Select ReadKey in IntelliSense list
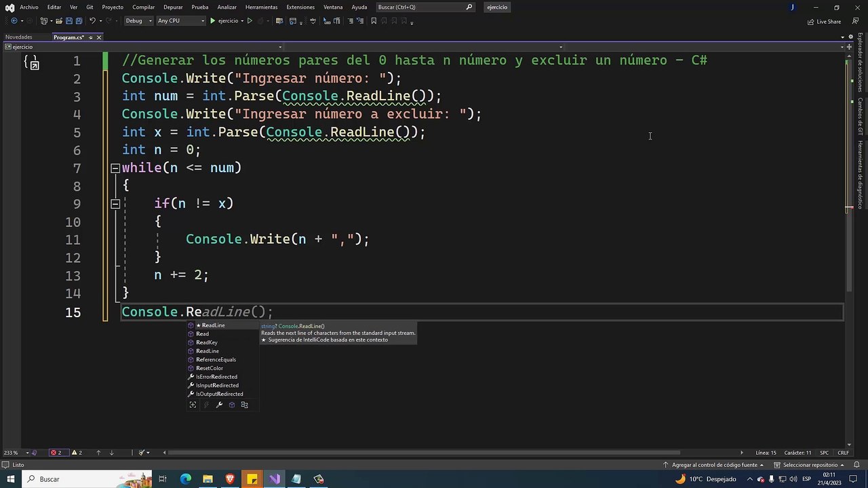This screenshot has width=868, height=488. point(207,342)
